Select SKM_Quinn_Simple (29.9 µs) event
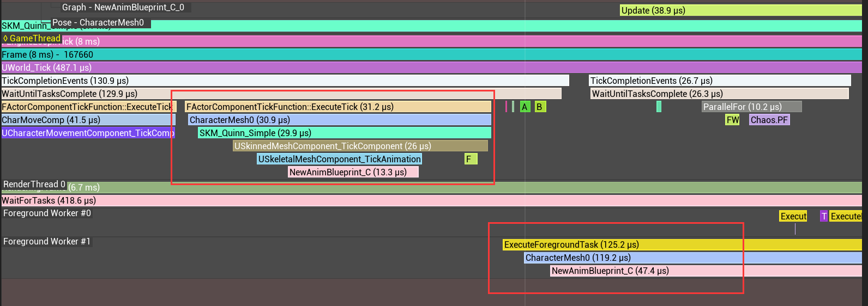This screenshot has width=868, height=306. tap(344, 133)
